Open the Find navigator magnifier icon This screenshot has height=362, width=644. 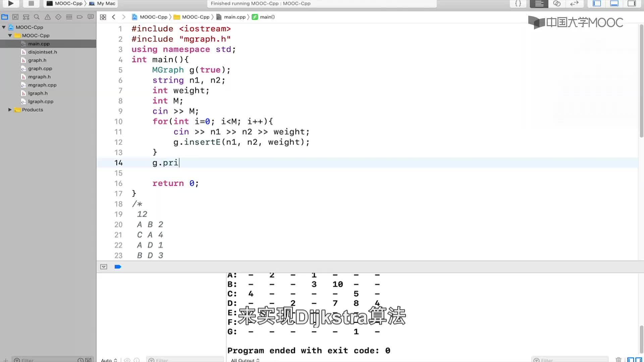37,17
